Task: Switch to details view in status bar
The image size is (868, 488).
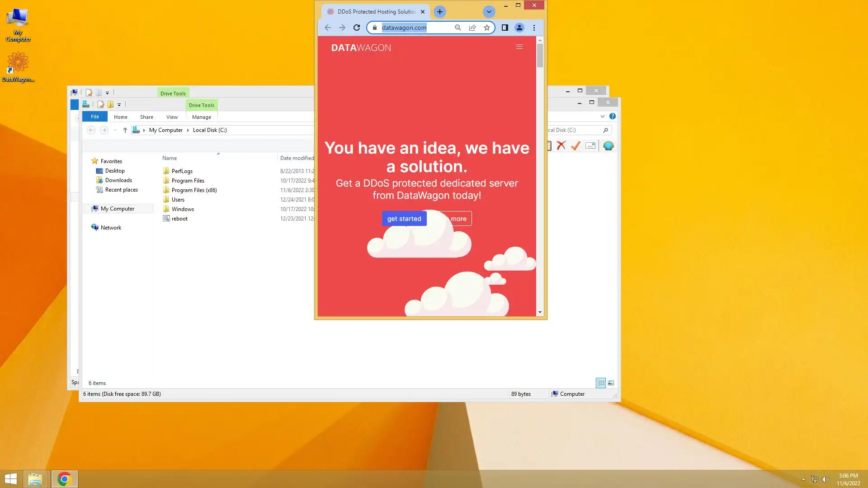Action: 601,383
